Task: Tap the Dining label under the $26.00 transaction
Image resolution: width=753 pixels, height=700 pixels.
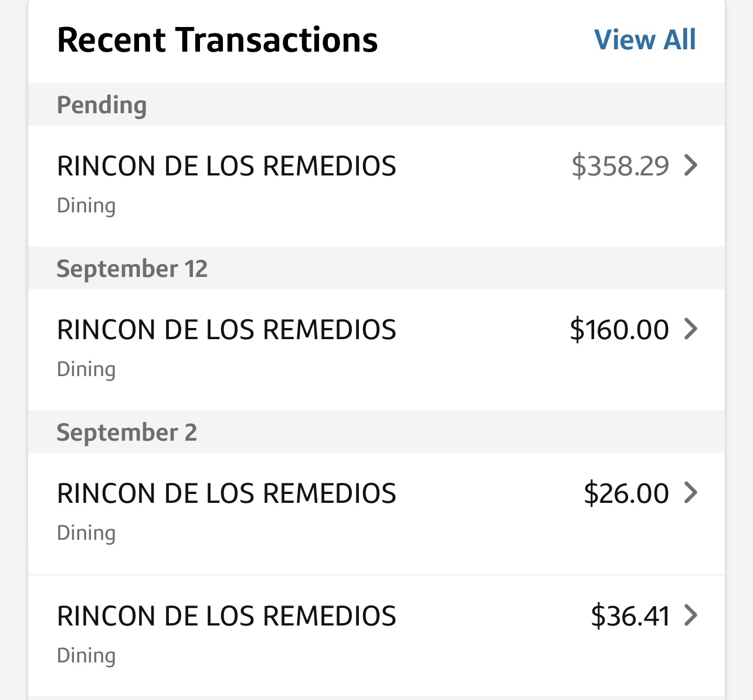Action: [86, 533]
